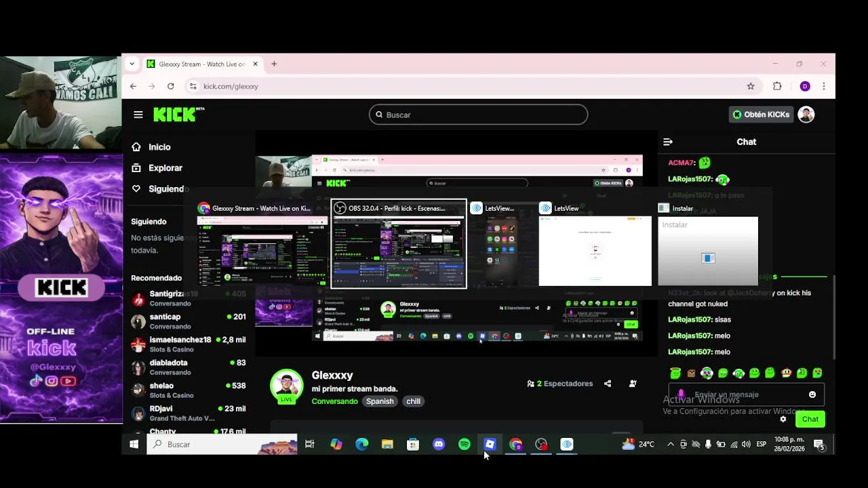
Task: Expand the system tray hidden icons chevron
Action: tap(671, 444)
